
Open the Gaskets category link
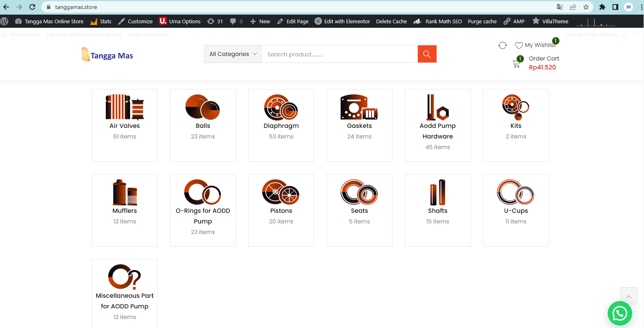tap(359, 126)
